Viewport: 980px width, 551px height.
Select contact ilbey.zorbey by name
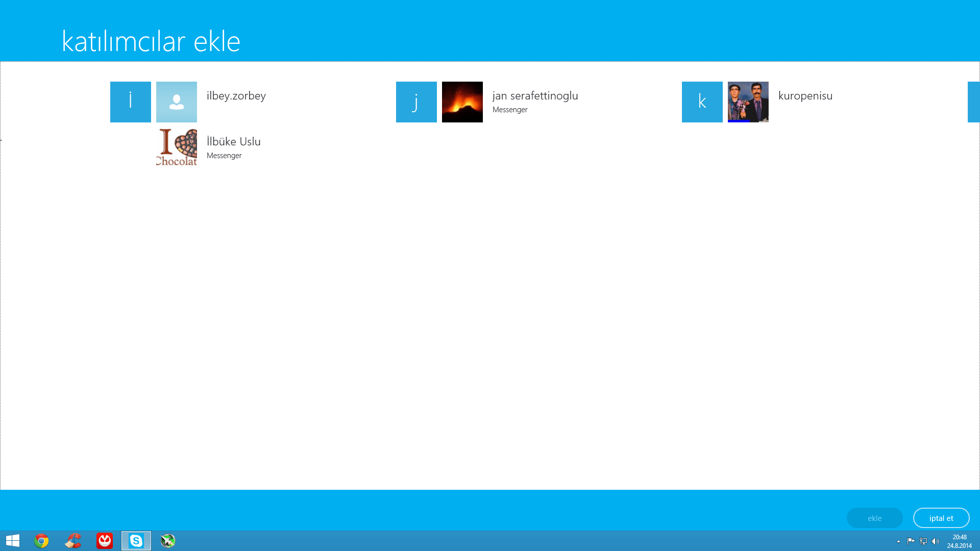236,96
